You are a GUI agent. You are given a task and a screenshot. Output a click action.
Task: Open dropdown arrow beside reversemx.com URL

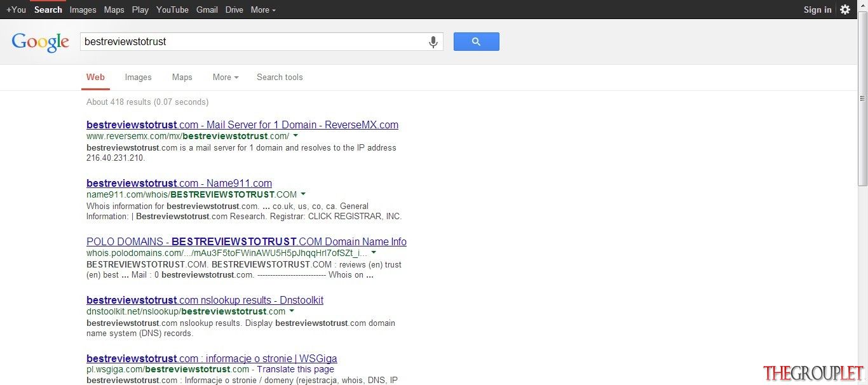point(295,136)
